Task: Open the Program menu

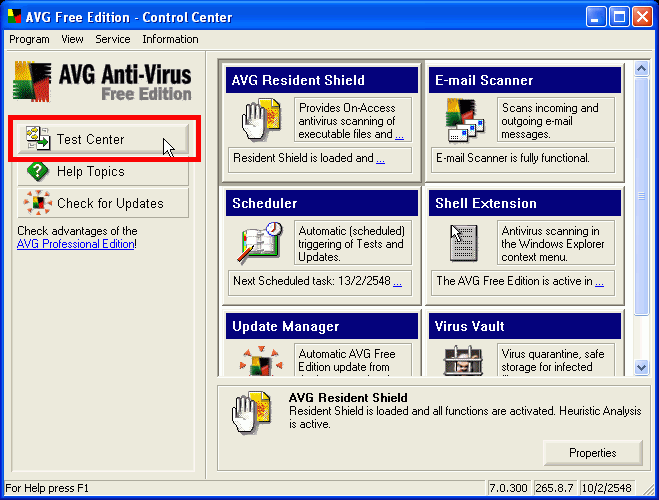Action: (x=29, y=39)
